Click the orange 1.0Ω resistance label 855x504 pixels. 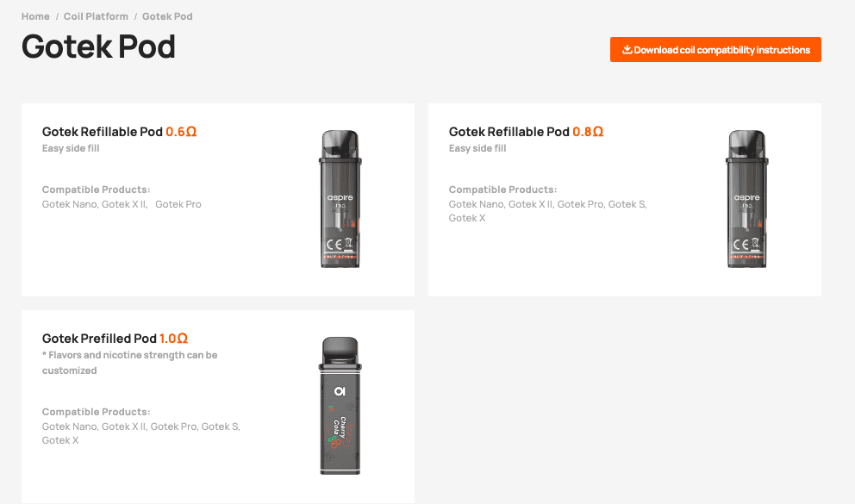173,339
